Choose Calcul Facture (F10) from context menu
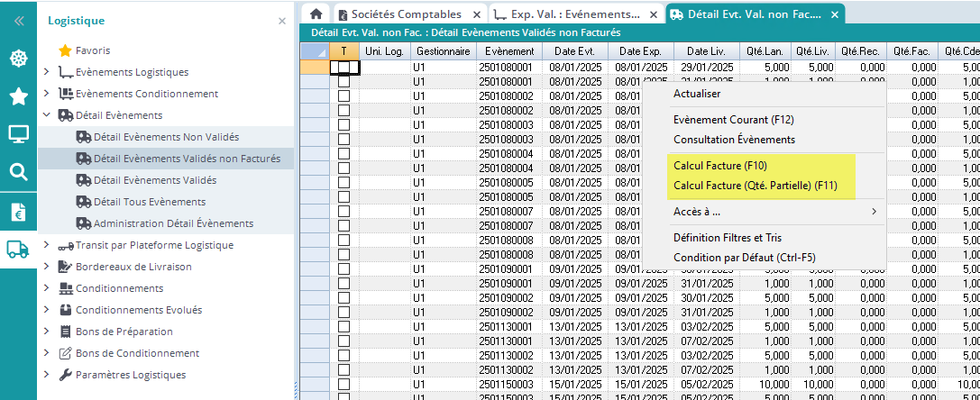 coord(719,166)
